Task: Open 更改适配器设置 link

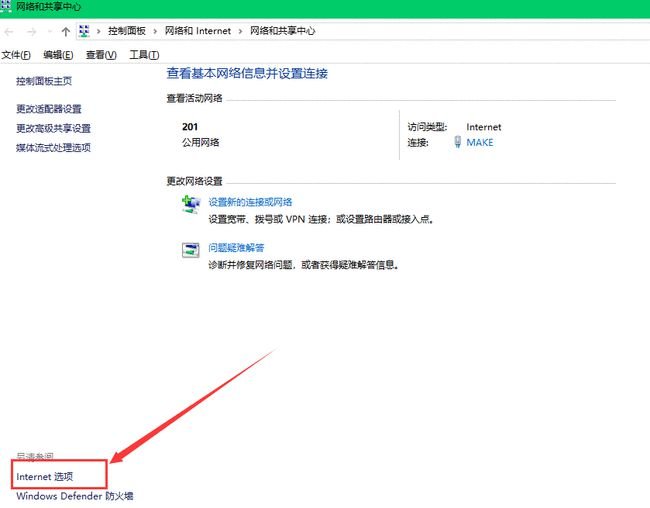Action: (x=49, y=109)
